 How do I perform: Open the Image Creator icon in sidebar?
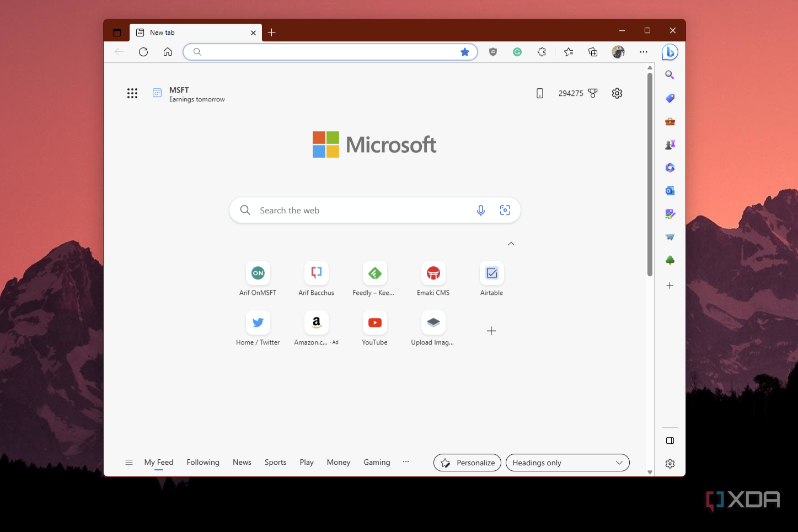[x=670, y=214]
